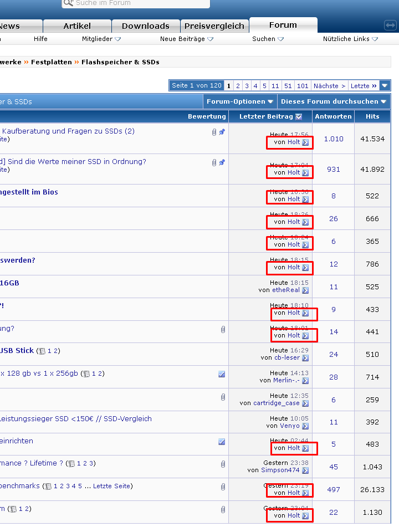Click attachment paperclip on Kaufberatung thread
This screenshot has width=399, height=532.
click(x=214, y=132)
